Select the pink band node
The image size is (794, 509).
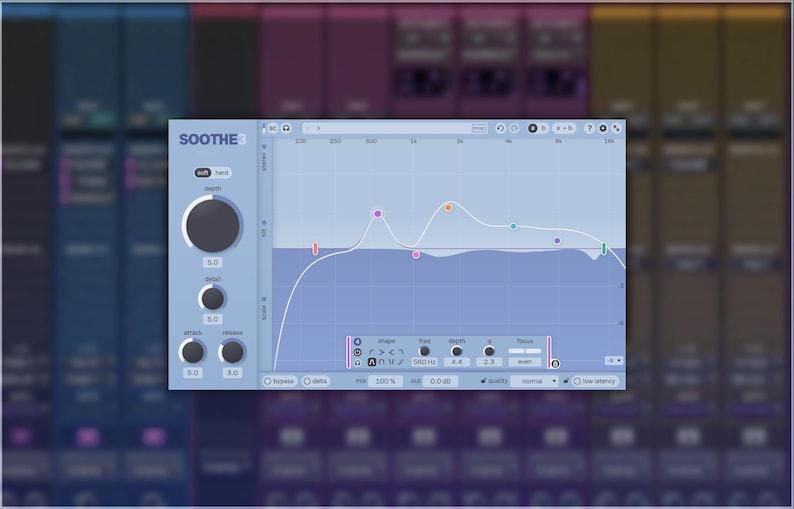click(x=416, y=255)
